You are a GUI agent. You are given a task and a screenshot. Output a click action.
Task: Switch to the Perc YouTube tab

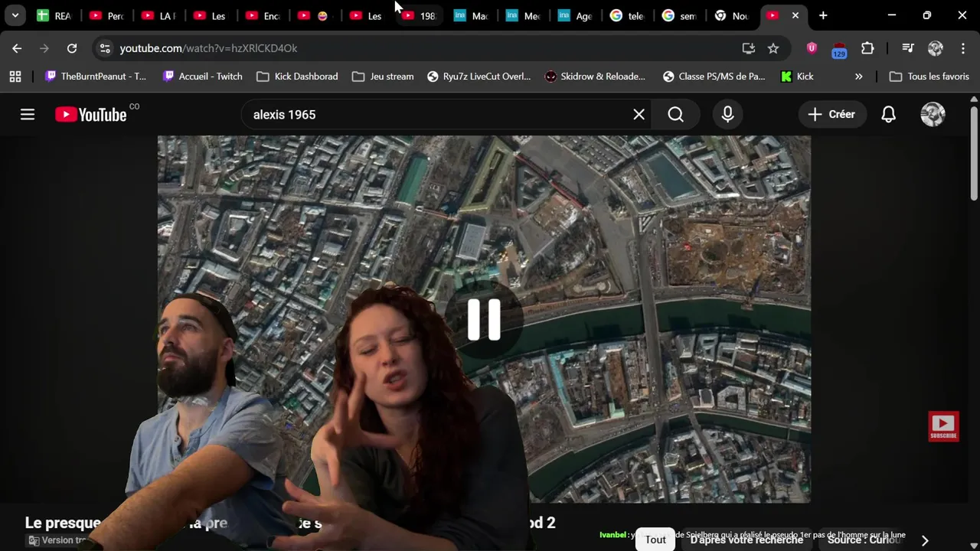(x=106, y=15)
